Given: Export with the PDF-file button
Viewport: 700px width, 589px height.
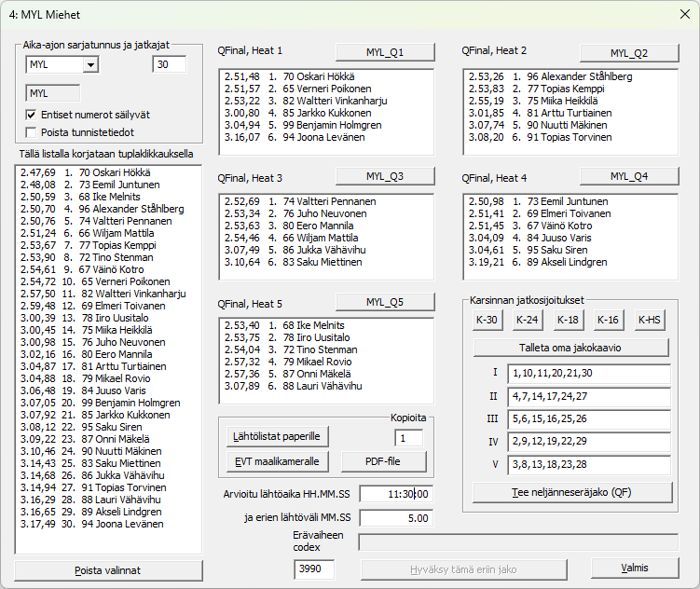Looking at the screenshot, I should [x=383, y=461].
